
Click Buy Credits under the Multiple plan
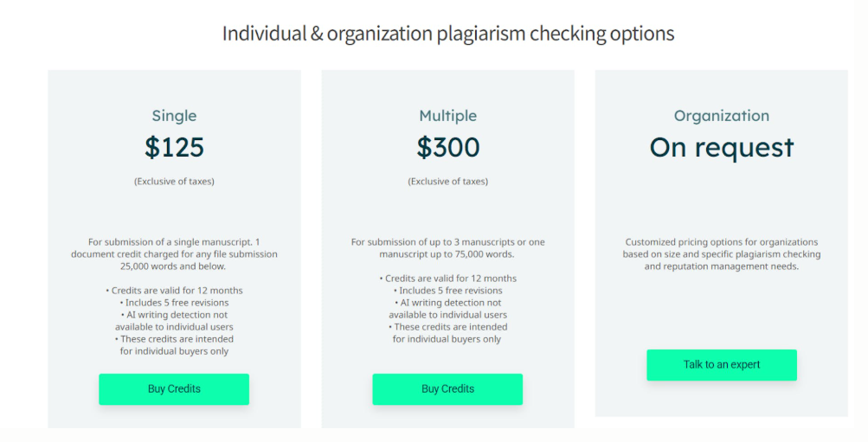447,389
